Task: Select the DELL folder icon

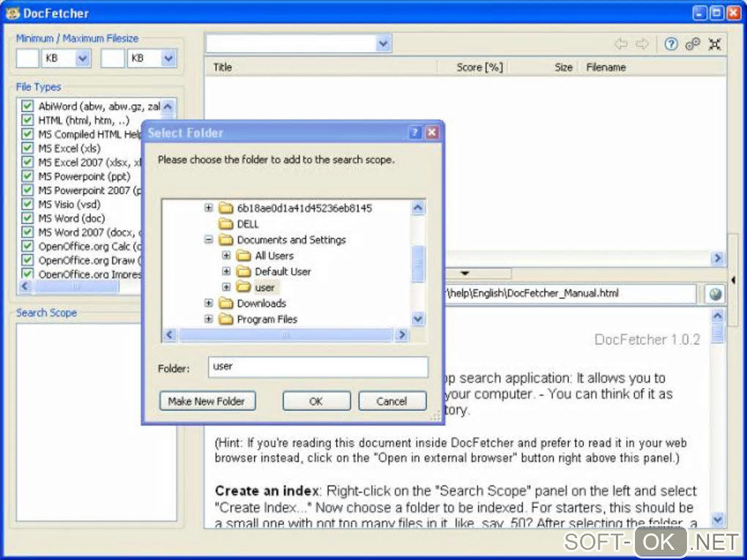Action: click(x=226, y=224)
